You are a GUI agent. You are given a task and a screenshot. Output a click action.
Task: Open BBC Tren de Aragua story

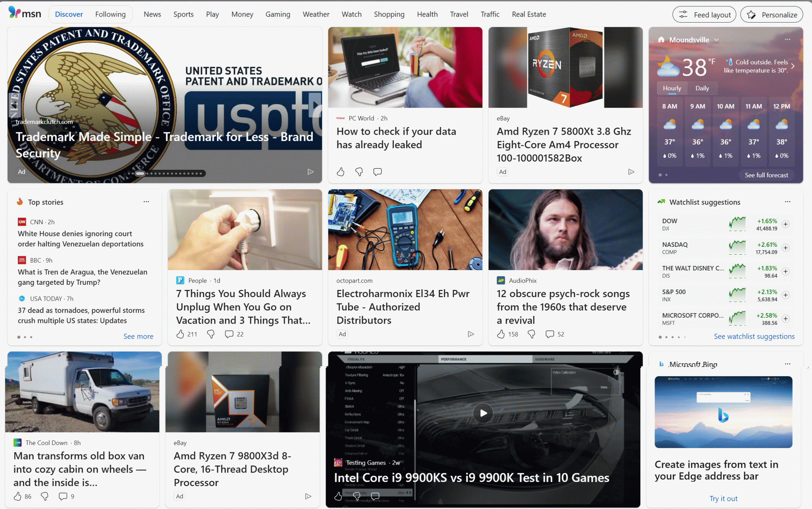pyautogui.click(x=82, y=277)
